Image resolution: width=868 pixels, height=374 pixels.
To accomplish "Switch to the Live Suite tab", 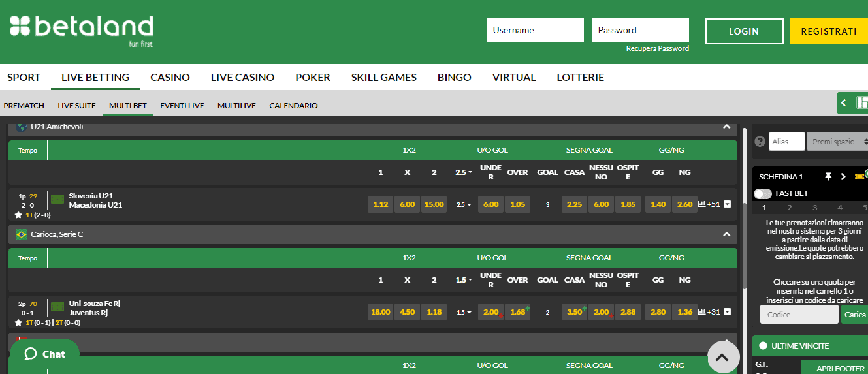I will coord(76,106).
